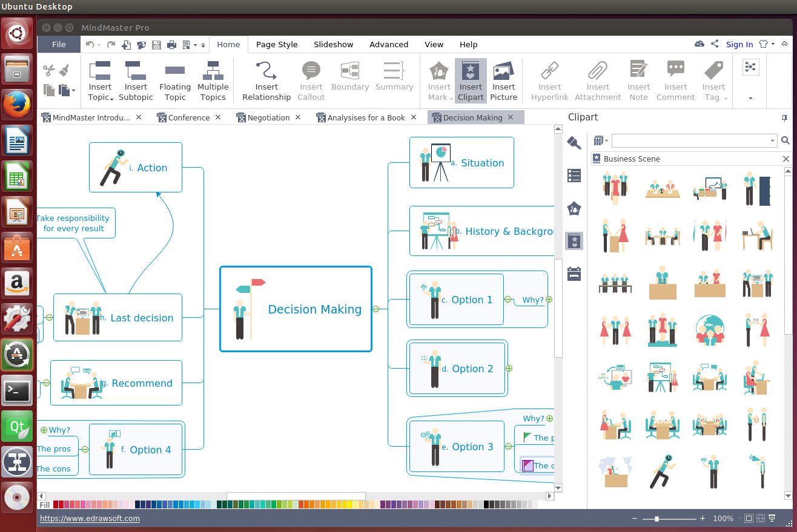Click the Insert Relationship icon
This screenshot has height=532, width=797.
(x=266, y=71)
